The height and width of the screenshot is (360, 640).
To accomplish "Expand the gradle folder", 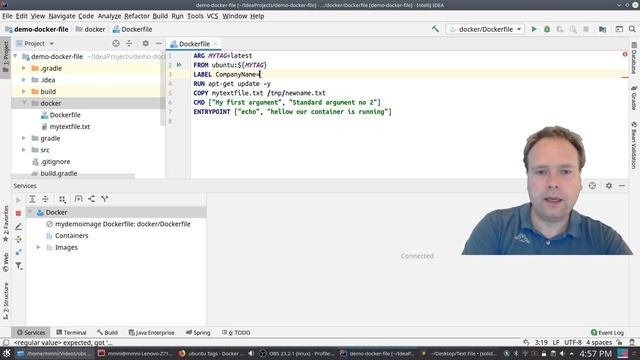I will 24,138.
